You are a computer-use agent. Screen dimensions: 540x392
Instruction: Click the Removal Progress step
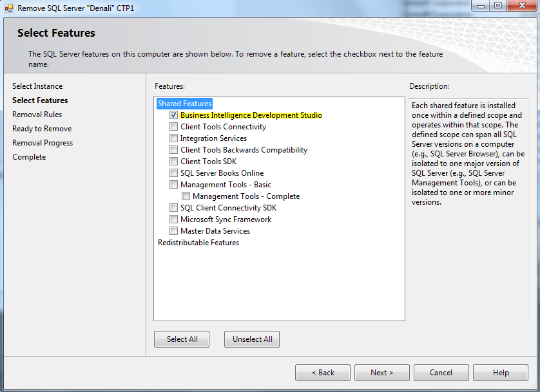click(43, 143)
